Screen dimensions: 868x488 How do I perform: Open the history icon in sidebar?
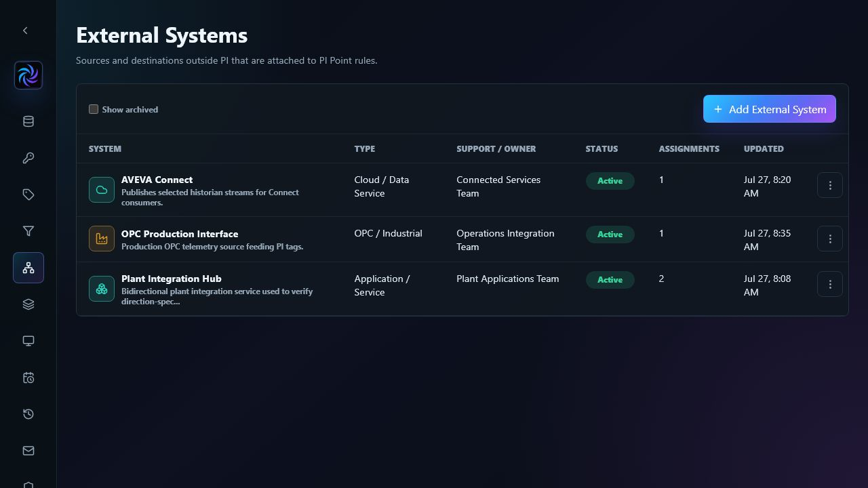(x=28, y=414)
